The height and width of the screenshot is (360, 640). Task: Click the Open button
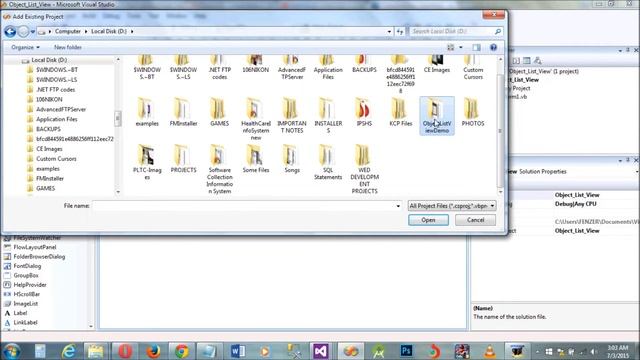pyautogui.click(x=428, y=220)
